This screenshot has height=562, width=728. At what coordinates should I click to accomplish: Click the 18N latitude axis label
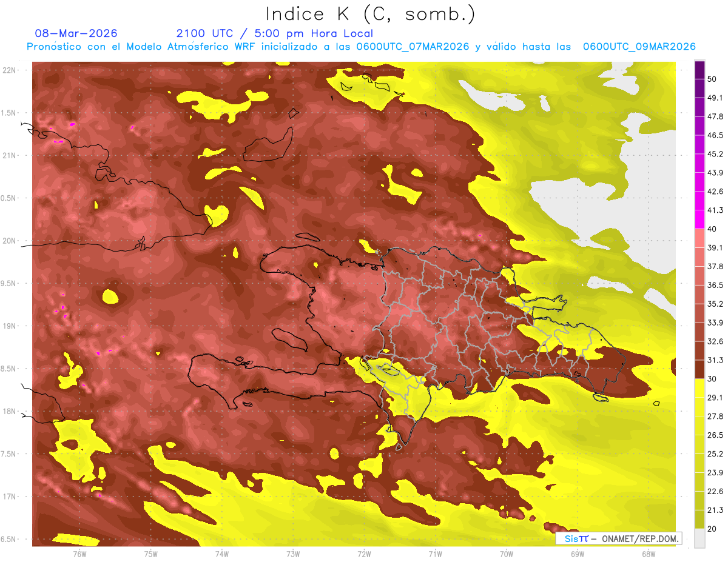(x=10, y=412)
